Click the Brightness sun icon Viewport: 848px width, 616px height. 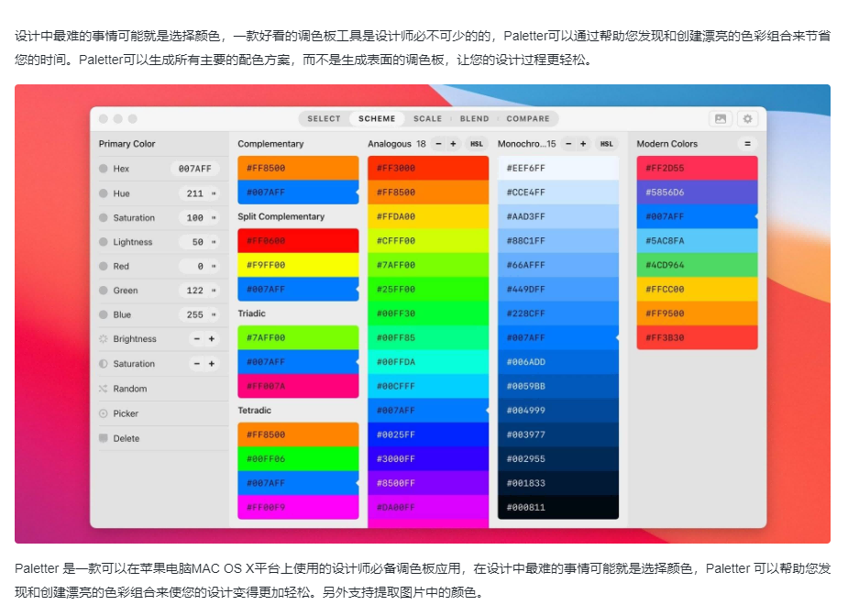pyautogui.click(x=104, y=339)
